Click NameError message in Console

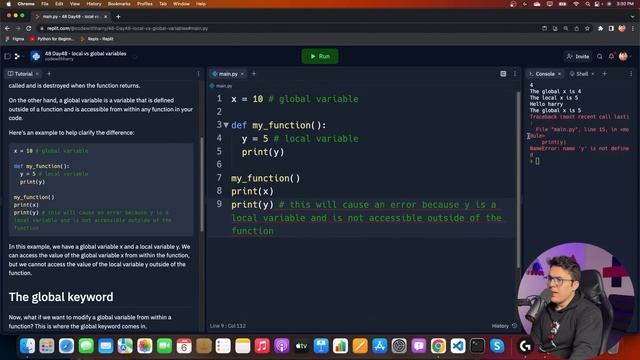point(579,151)
